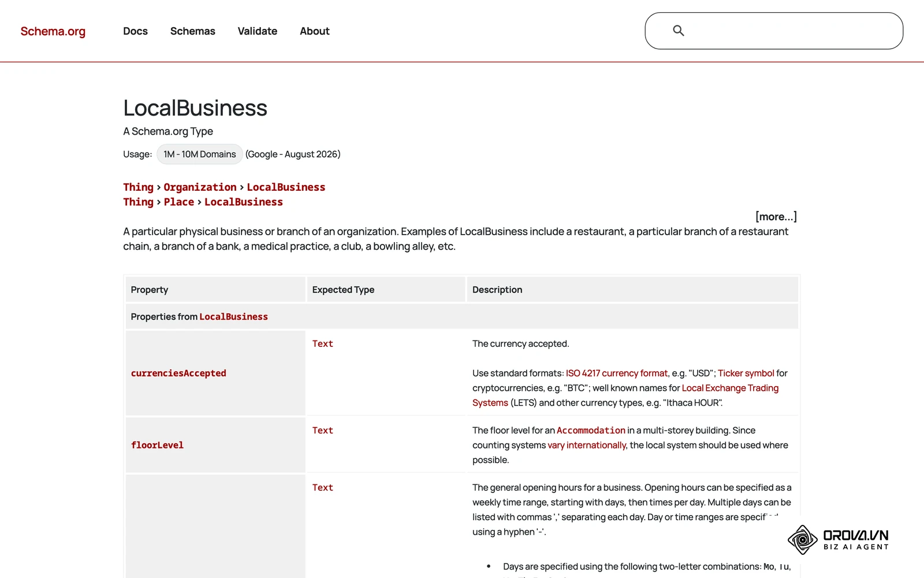This screenshot has height=578, width=924.
Task: Open the Docs menu item
Action: pyautogui.click(x=135, y=31)
